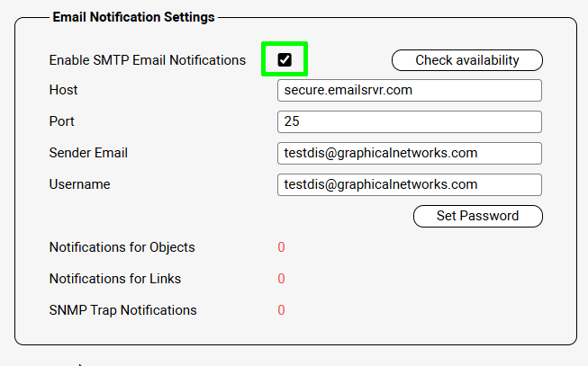Click the checkmark inside the SMTP checkbox
Viewport: 588px width, 366px height.
pyautogui.click(x=285, y=60)
